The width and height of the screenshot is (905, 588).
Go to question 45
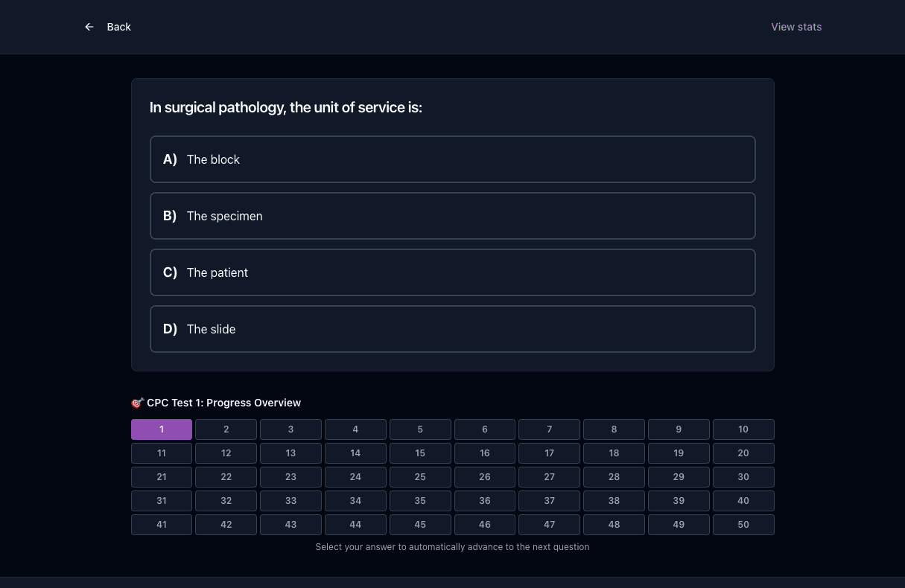coord(420,525)
